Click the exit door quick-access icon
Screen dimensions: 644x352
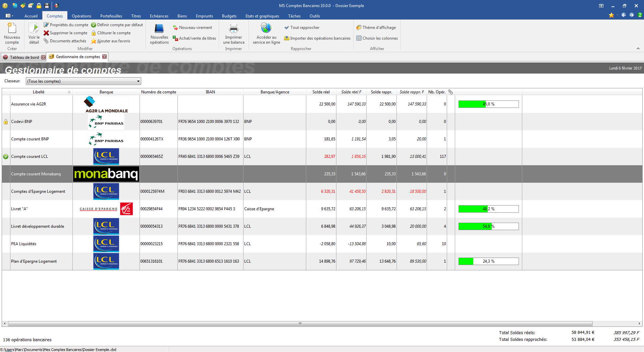point(56,6)
